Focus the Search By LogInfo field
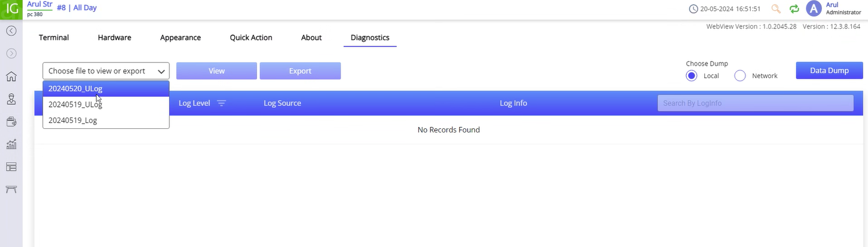The width and height of the screenshot is (868, 247). 755,103
